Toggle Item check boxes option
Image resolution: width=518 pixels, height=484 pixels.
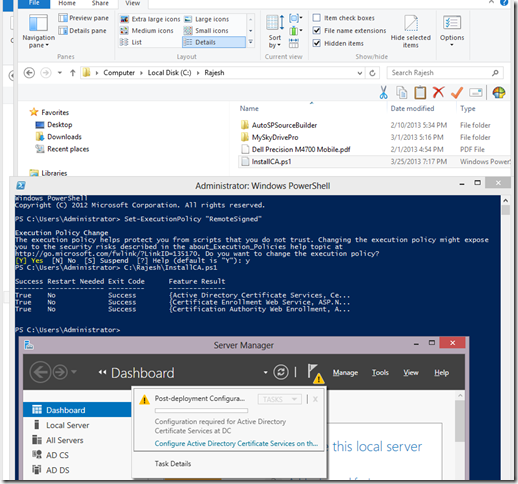click(344, 18)
